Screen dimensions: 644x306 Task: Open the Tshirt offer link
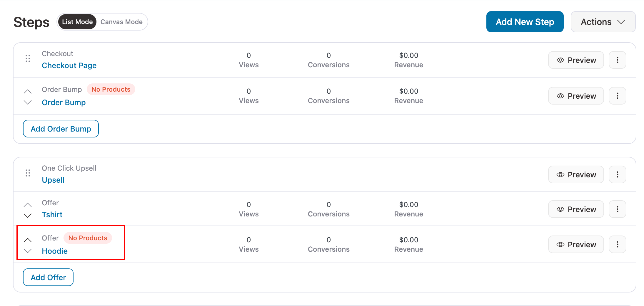(x=52, y=215)
